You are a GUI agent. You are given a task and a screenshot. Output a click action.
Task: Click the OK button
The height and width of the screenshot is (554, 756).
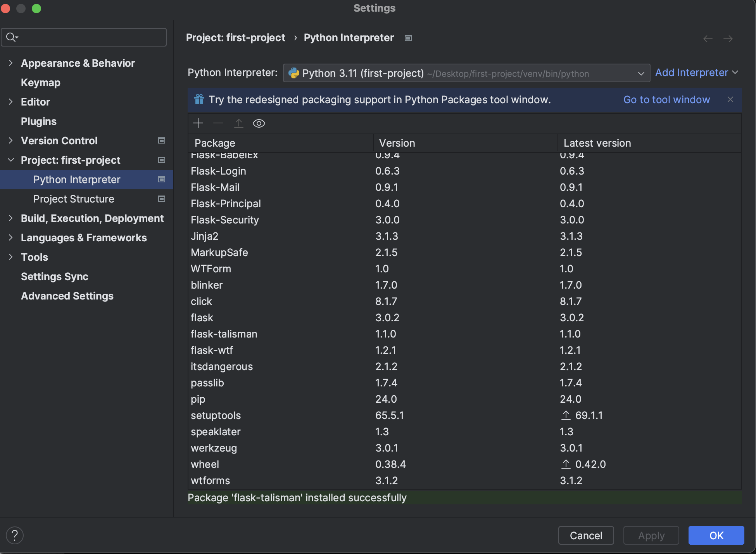point(716,535)
